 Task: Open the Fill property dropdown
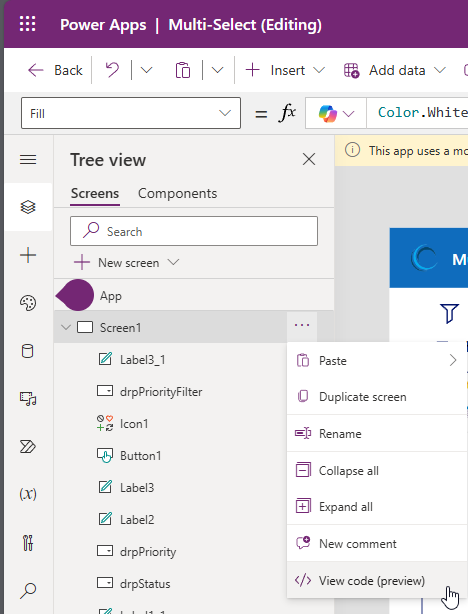click(131, 113)
